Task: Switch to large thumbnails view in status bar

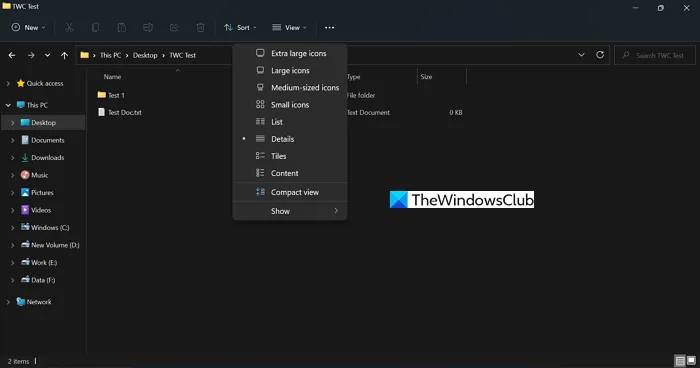Action: [x=691, y=360]
